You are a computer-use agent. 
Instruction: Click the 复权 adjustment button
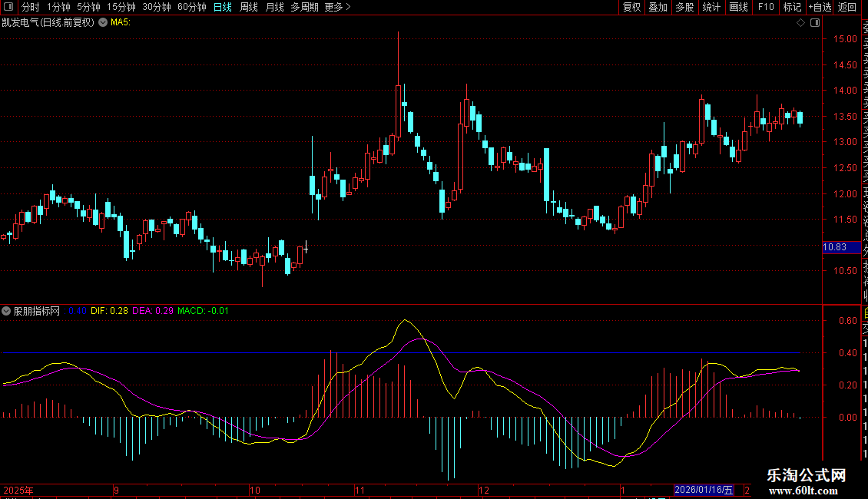tap(631, 8)
